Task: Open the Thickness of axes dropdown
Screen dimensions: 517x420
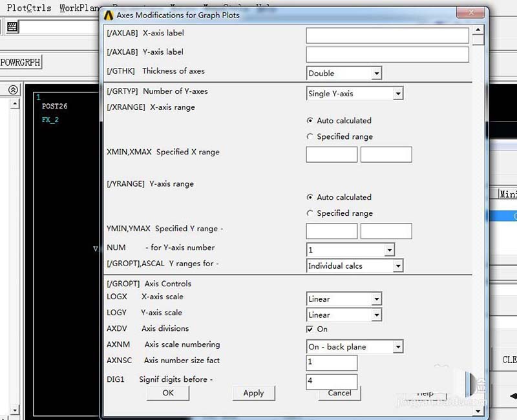Action: point(376,73)
